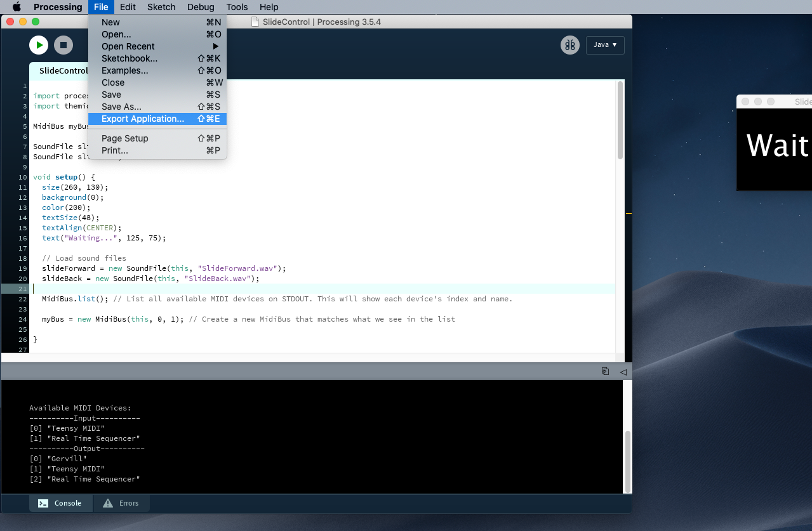Switch to the Console tab
The height and width of the screenshot is (531, 812).
(x=61, y=503)
